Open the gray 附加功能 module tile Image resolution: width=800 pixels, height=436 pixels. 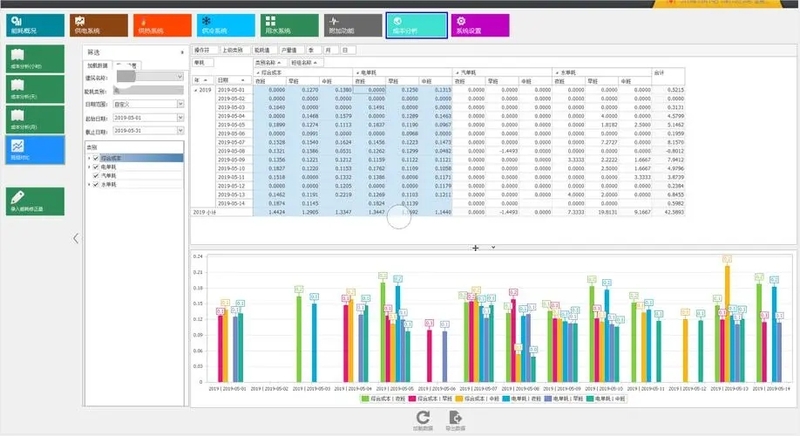coord(352,25)
